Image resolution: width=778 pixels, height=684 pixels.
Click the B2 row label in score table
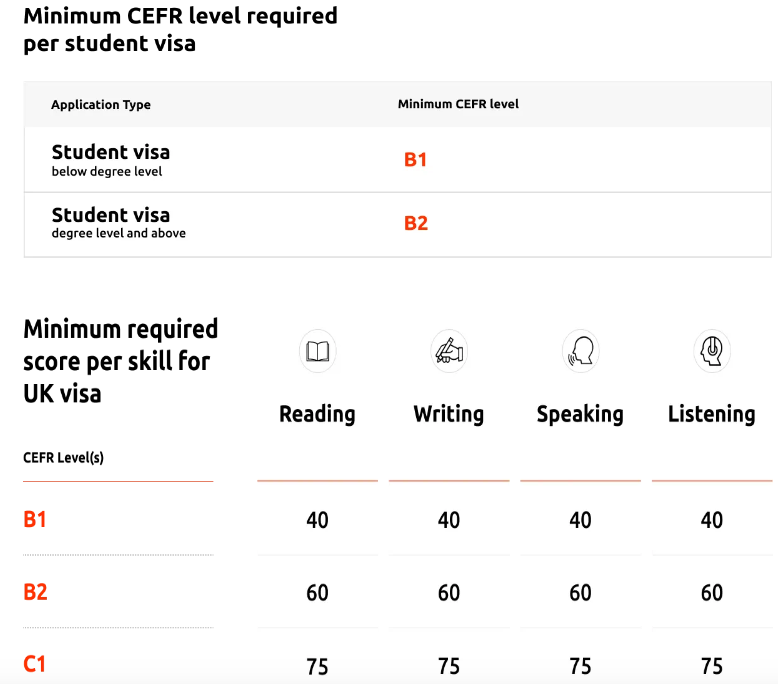[x=35, y=592]
